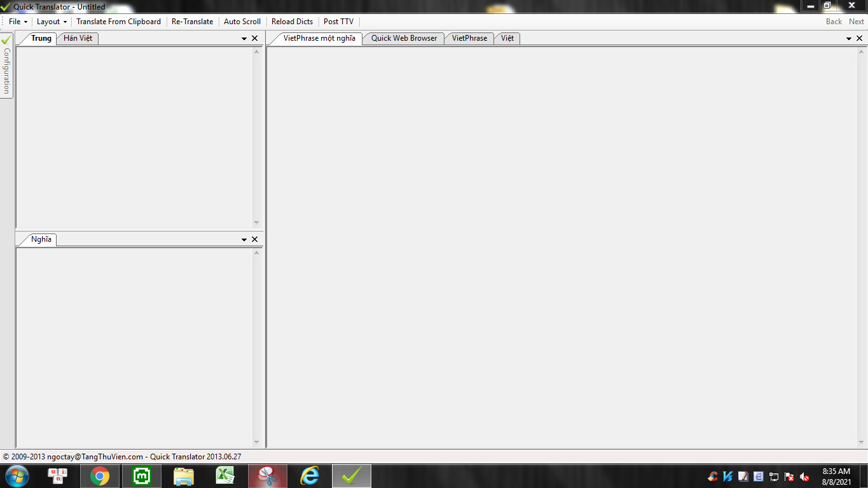Switch to the Hán Việt tab

(x=78, y=38)
